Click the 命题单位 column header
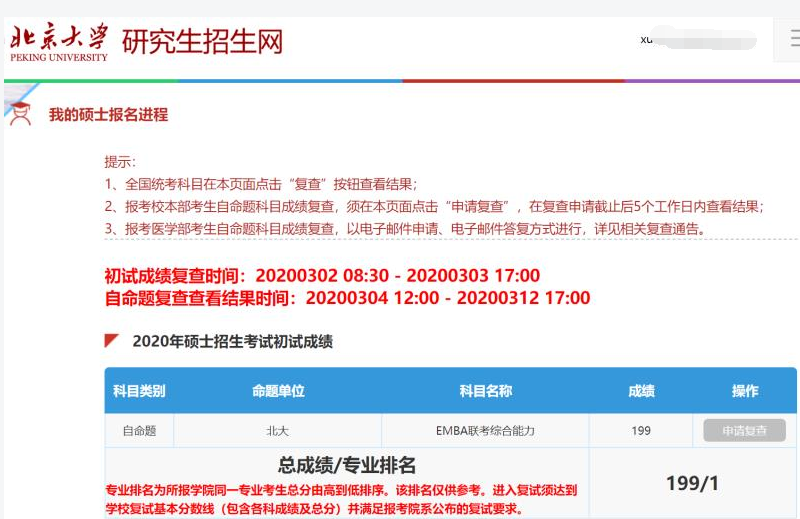The height and width of the screenshot is (519, 800). tap(278, 391)
